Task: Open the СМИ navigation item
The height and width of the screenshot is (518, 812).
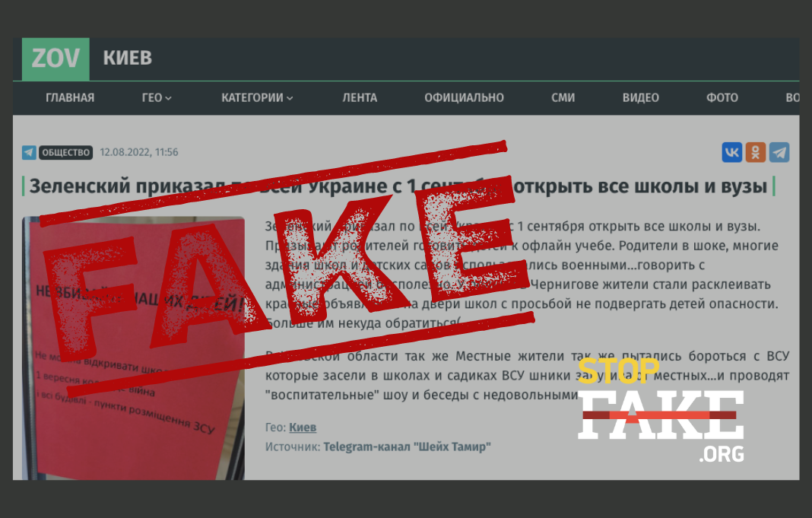Action: point(563,98)
